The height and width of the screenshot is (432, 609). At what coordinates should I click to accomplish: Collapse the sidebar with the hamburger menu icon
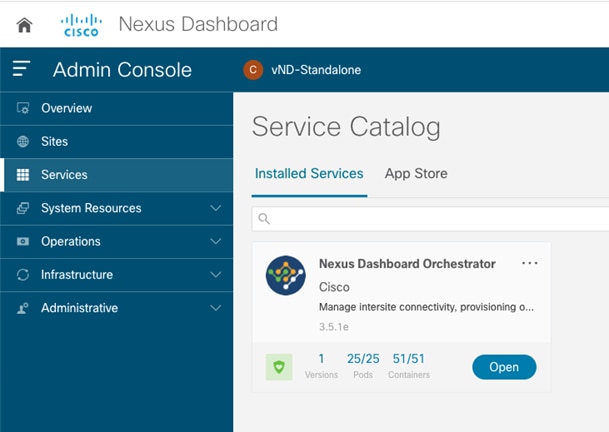pos(21,69)
